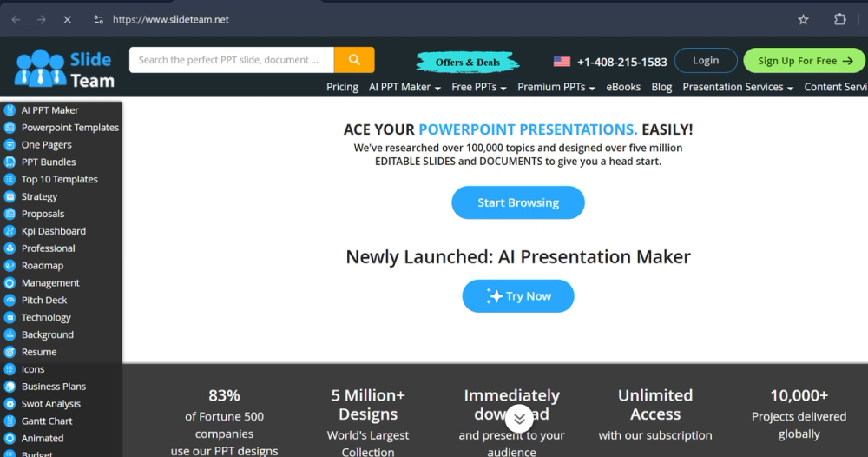Click the Professional sidebar icon
Viewport: 868px width, 457px height.
pos(10,248)
